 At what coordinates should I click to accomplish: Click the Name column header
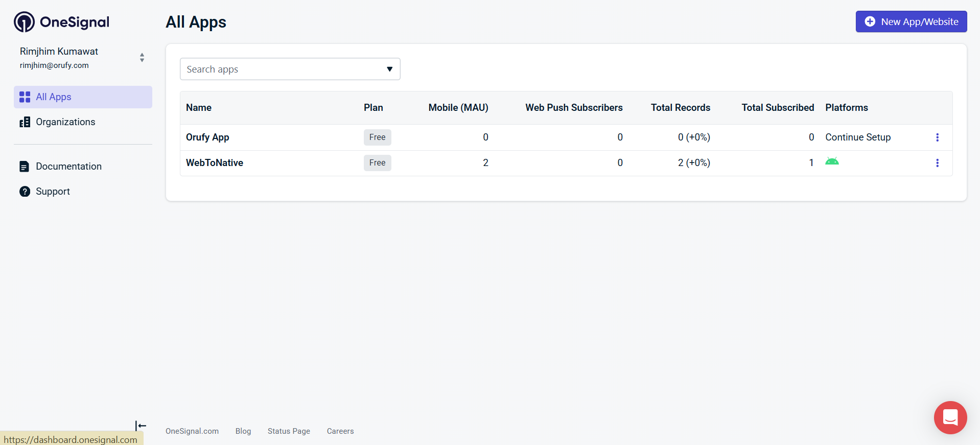coord(199,108)
